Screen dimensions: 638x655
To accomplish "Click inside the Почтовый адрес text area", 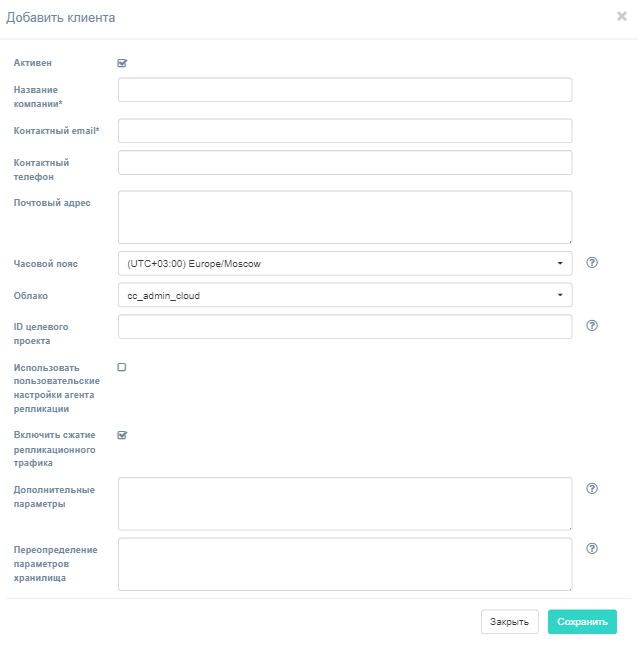I will point(345,217).
